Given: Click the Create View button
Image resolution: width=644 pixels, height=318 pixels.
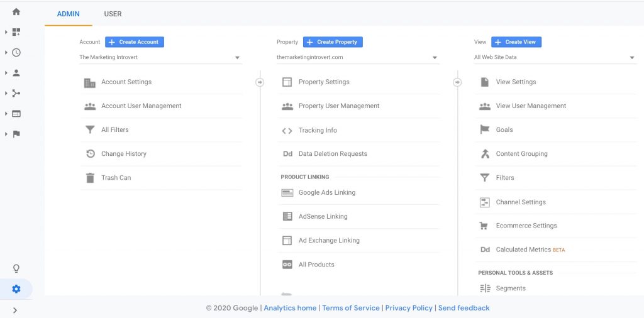Looking at the screenshot, I should point(516,42).
